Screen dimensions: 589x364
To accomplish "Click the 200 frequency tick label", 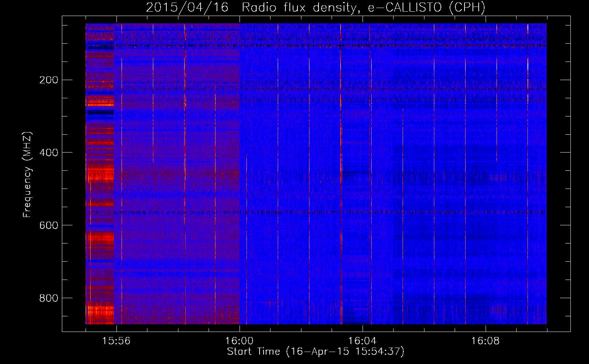I will [49, 80].
